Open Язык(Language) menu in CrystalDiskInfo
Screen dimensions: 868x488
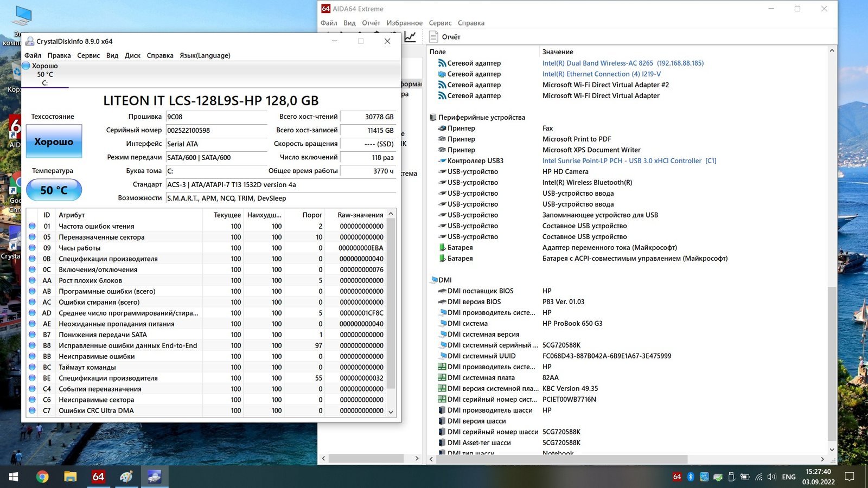coord(205,55)
